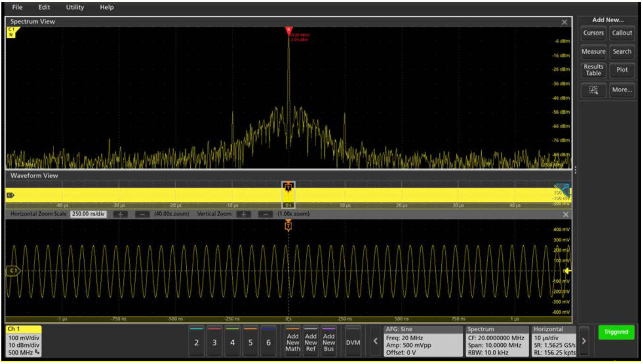Click the C1 channel handle in Spectrum View
Viewport: 643px width, 364px height.
click(11, 31)
